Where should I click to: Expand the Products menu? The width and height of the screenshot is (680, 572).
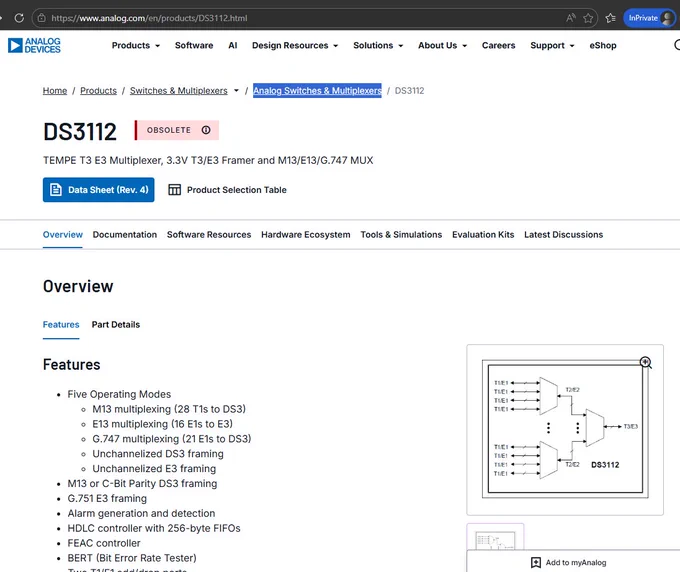click(x=136, y=46)
